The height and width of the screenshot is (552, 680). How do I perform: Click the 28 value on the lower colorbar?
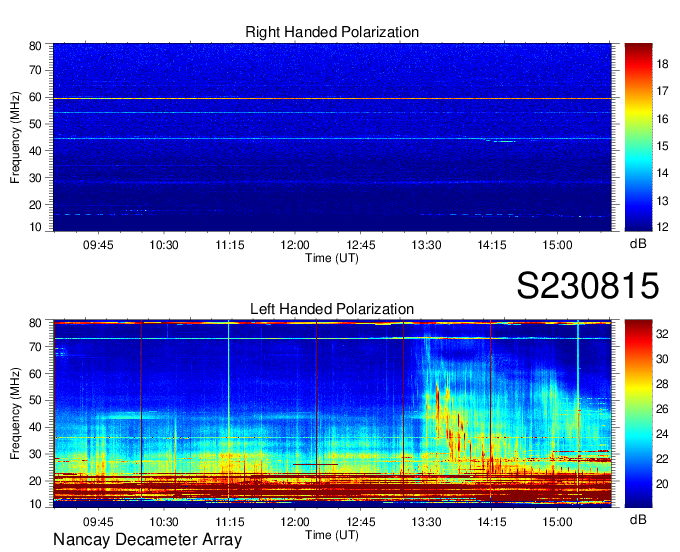tap(662, 384)
